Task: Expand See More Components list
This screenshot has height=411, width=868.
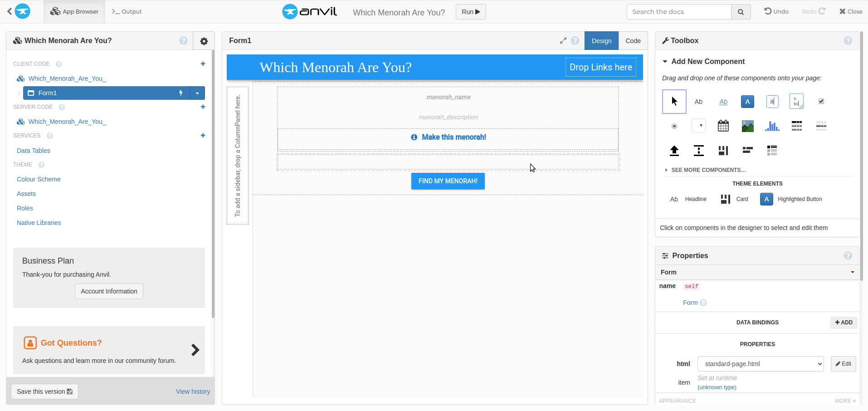Action: click(708, 170)
